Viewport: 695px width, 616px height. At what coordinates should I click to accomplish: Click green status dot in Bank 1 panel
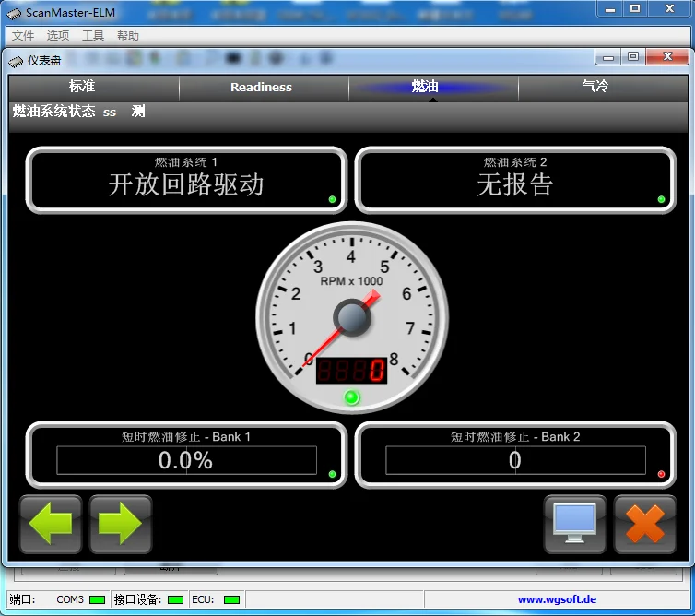(x=332, y=475)
